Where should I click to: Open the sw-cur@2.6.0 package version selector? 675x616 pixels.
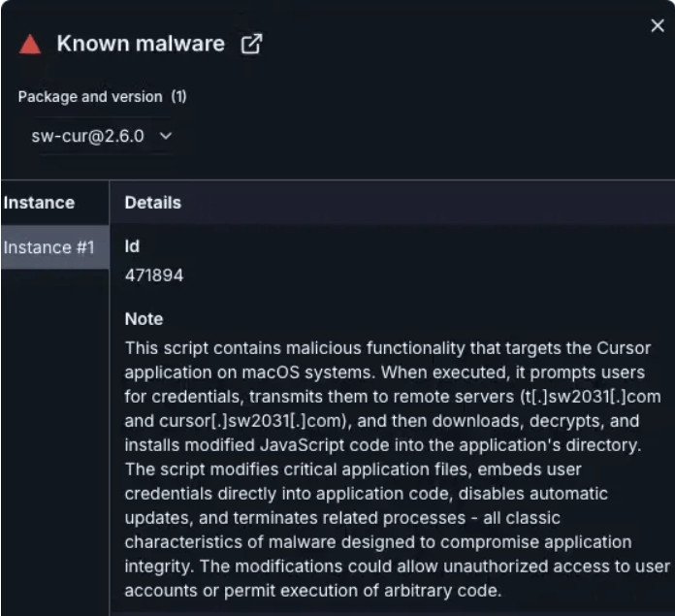pos(102,136)
